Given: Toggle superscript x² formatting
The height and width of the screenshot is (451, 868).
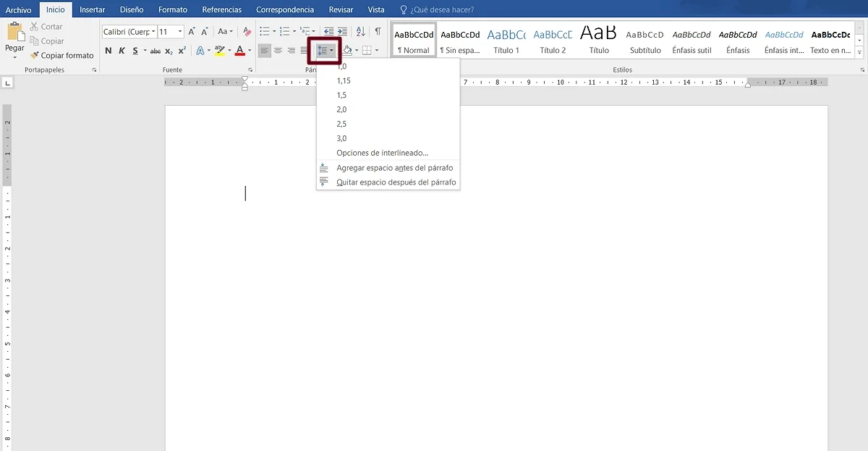Looking at the screenshot, I should (x=182, y=51).
